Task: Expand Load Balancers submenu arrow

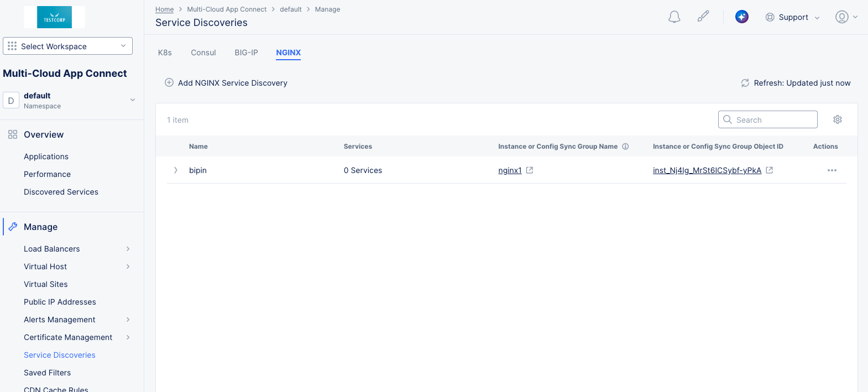Action: point(128,249)
